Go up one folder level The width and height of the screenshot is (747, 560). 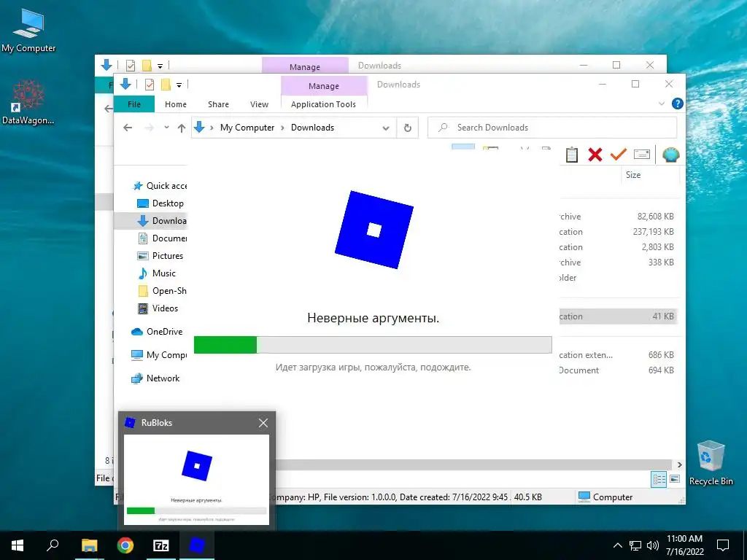pos(182,128)
